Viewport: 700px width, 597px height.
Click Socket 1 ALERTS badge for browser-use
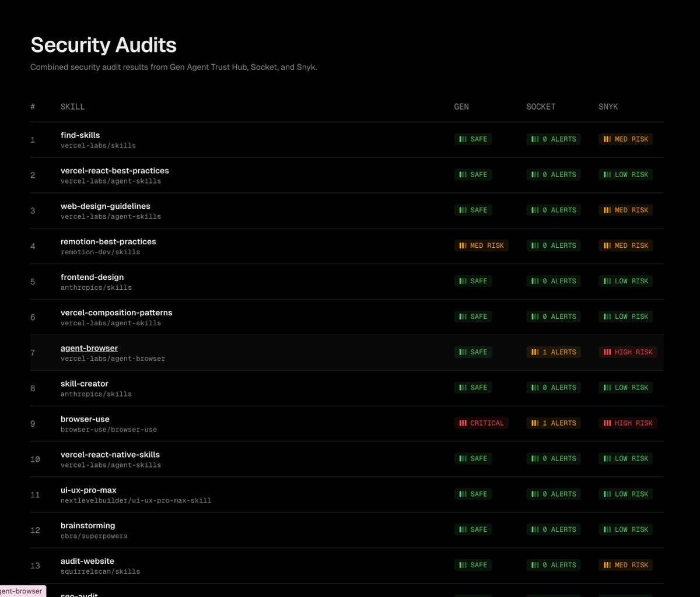click(x=554, y=424)
